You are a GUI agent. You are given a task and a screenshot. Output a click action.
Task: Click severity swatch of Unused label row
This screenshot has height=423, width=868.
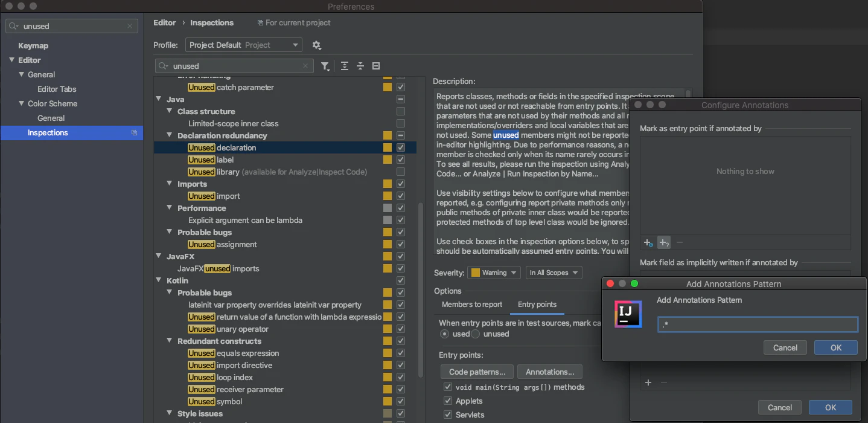click(x=388, y=160)
